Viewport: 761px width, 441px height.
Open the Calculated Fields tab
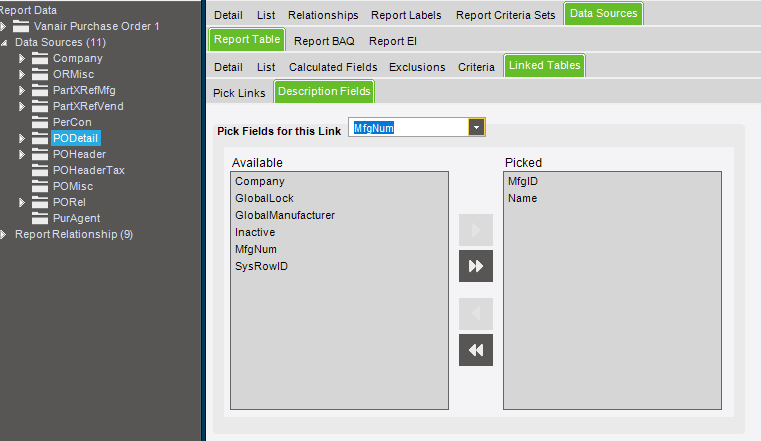333,67
